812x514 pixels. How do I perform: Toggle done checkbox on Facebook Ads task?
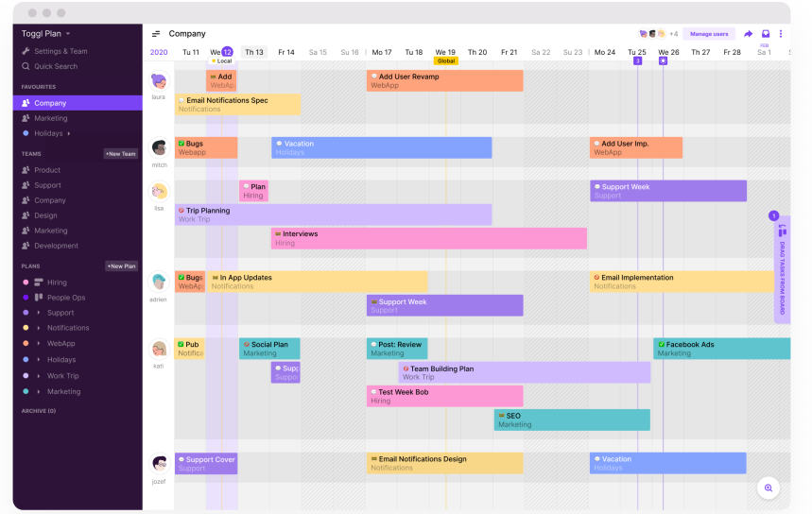[662, 344]
